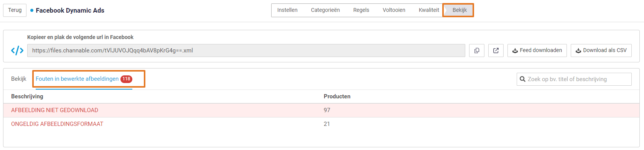Click the Download als CSV button

(601, 51)
